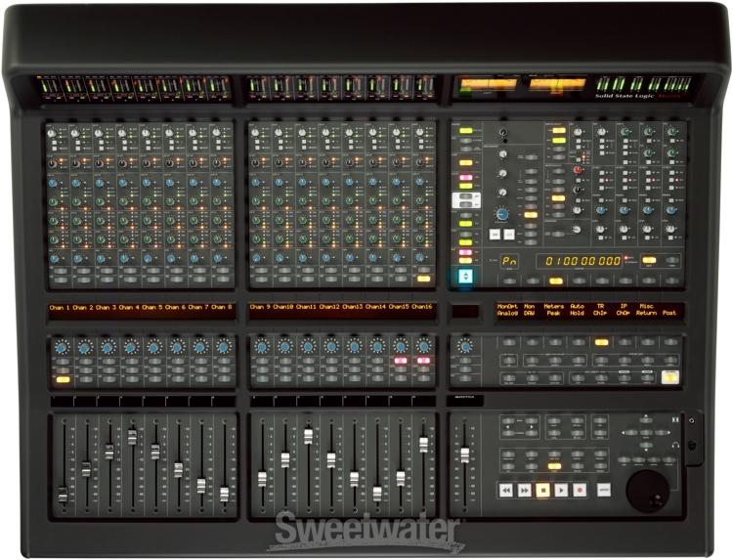Tap the soft key below MonOpt Analog
733x560 pixels.
point(508,342)
